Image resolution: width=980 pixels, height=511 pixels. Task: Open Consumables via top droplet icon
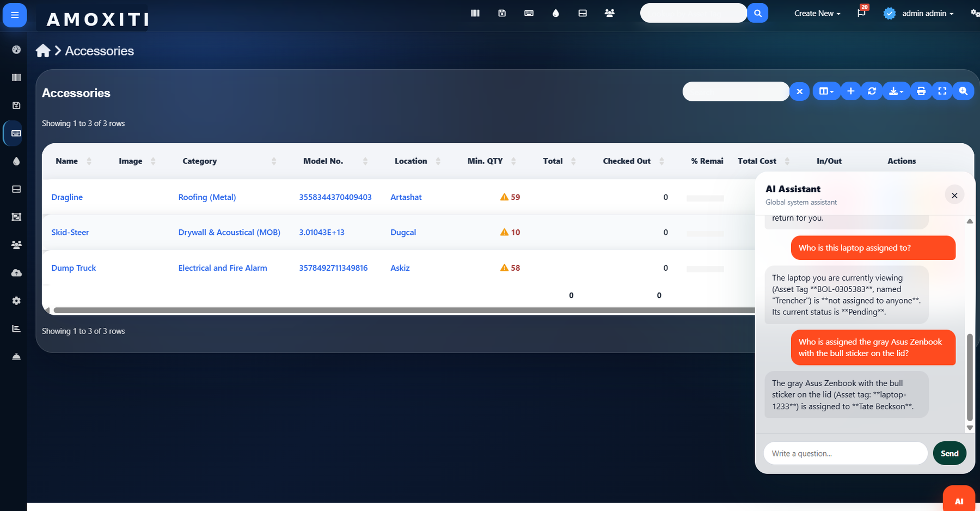[x=555, y=13]
